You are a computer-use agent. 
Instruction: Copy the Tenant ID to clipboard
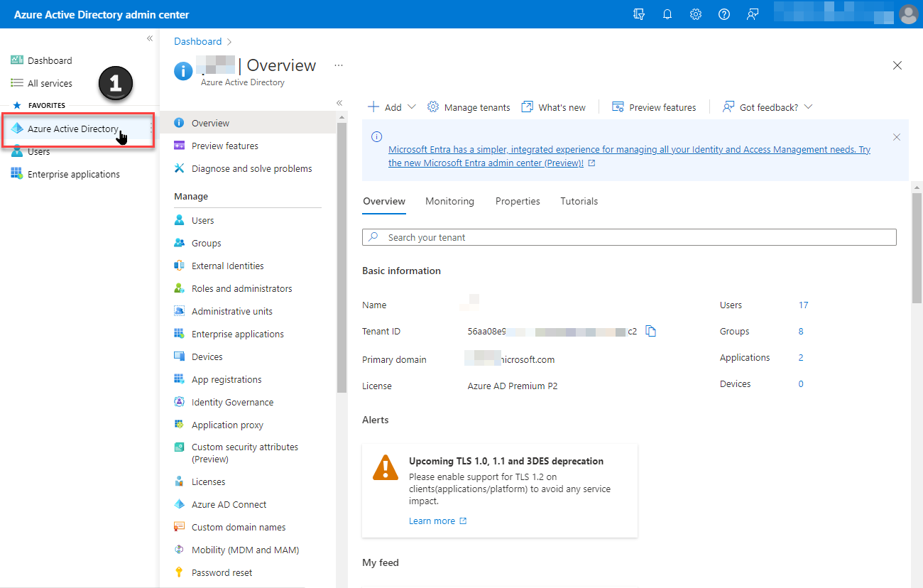(x=650, y=331)
